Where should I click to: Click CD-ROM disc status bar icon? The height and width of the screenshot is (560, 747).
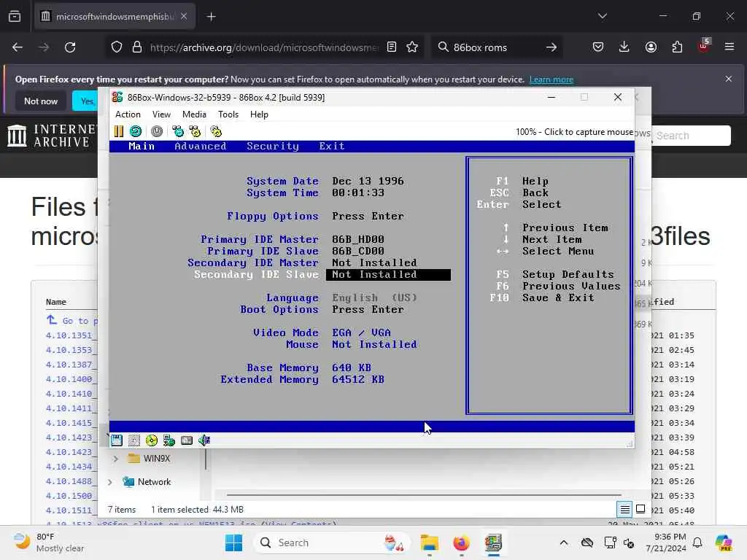coord(152,440)
